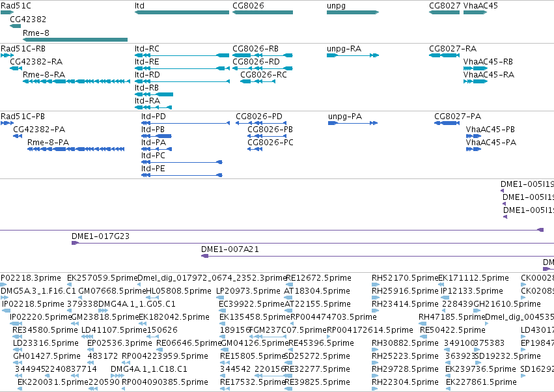Screen dimensions: 554x392
Task: Click the RH25916.5prime EST label
Action: click(405, 291)
